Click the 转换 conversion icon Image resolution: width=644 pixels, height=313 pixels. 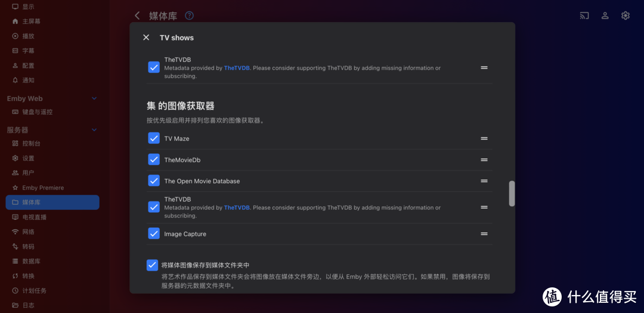click(x=15, y=276)
